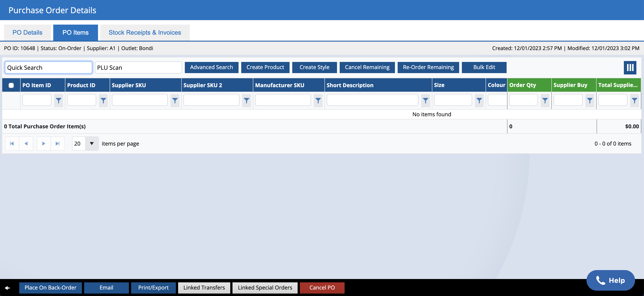Viewport: 644px width, 296px height.
Task: Sort by Size column header
Action: tap(459, 85)
